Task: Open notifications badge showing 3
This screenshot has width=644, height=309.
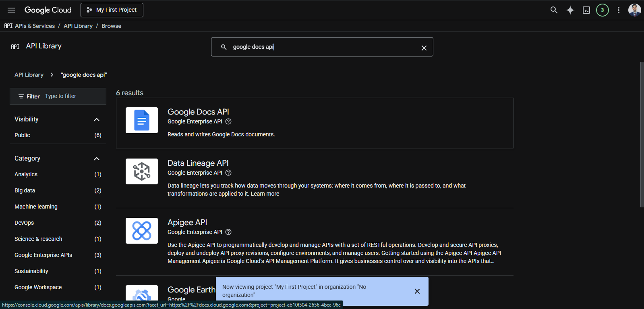Action: [x=603, y=10]
